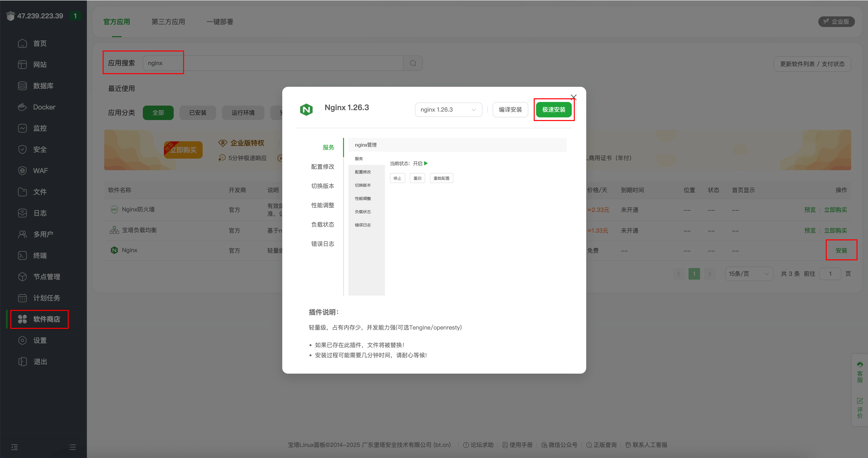The image size is (868, 458).
Task: Click the search magnifier icon
Action: tap(413, 63)
